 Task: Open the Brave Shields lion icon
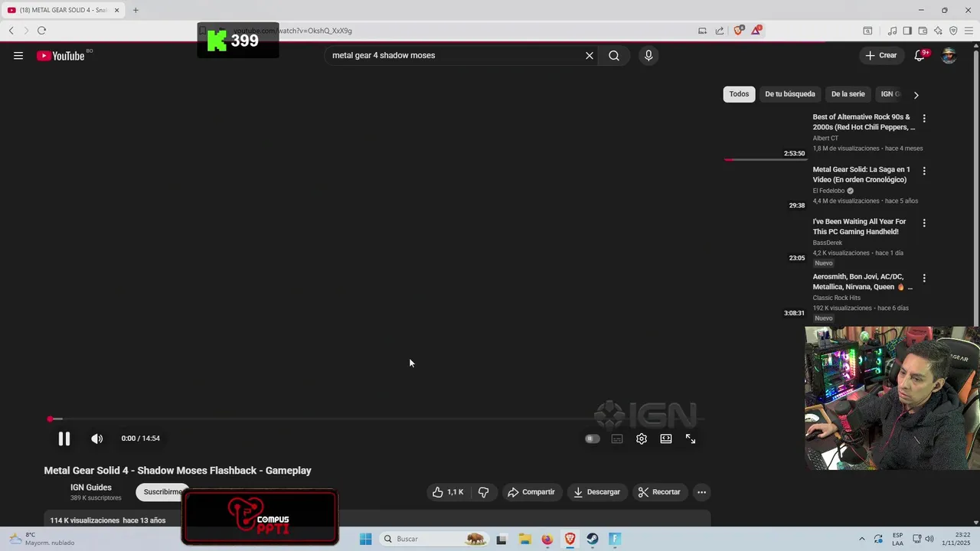pos(738,31)
